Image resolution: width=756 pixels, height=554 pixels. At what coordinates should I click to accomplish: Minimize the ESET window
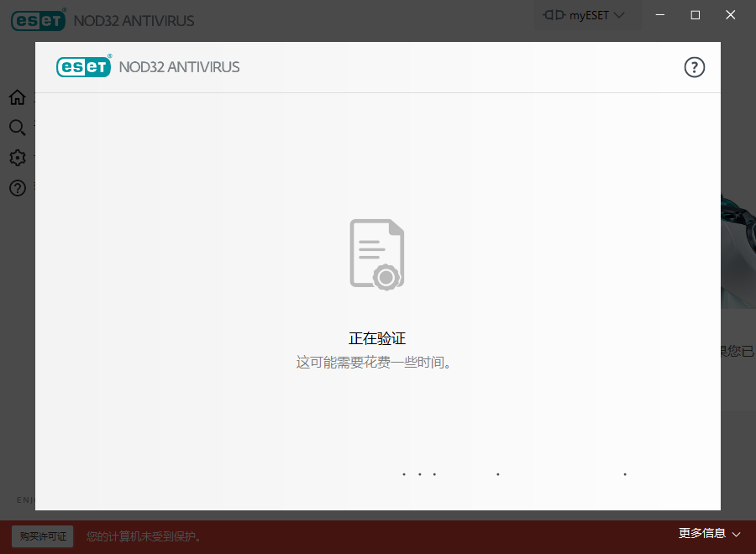click(660, 15)
